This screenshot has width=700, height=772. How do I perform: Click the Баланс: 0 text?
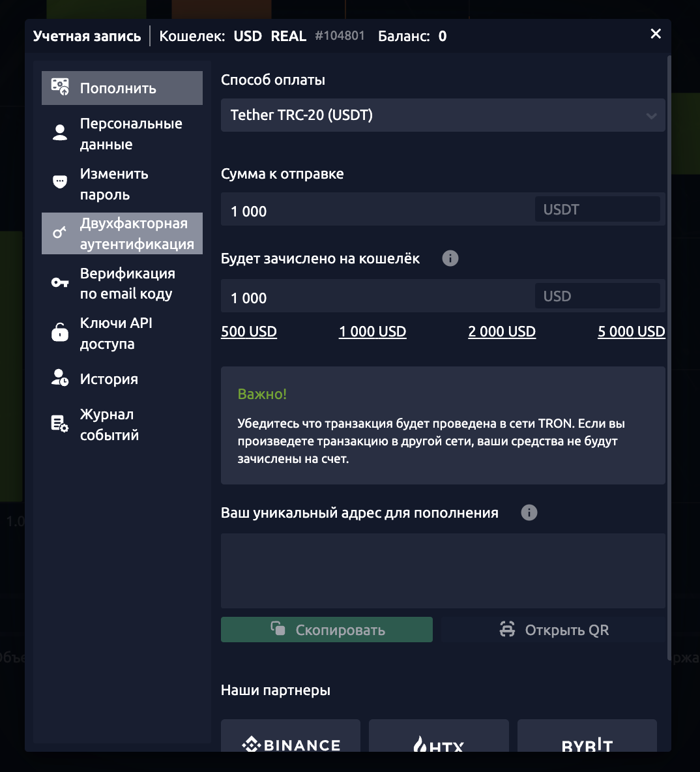pos(413,36)
